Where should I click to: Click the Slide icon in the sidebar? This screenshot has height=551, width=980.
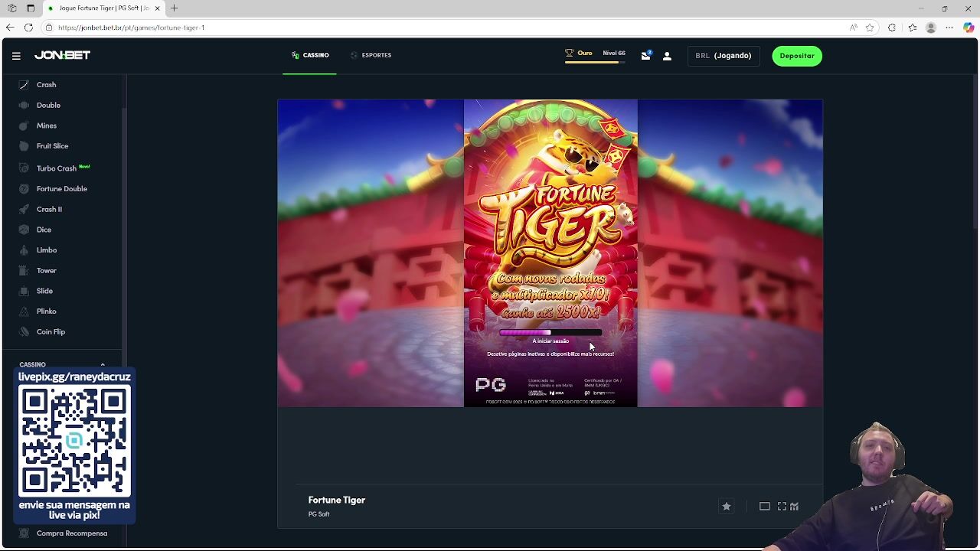coord(24,291)
